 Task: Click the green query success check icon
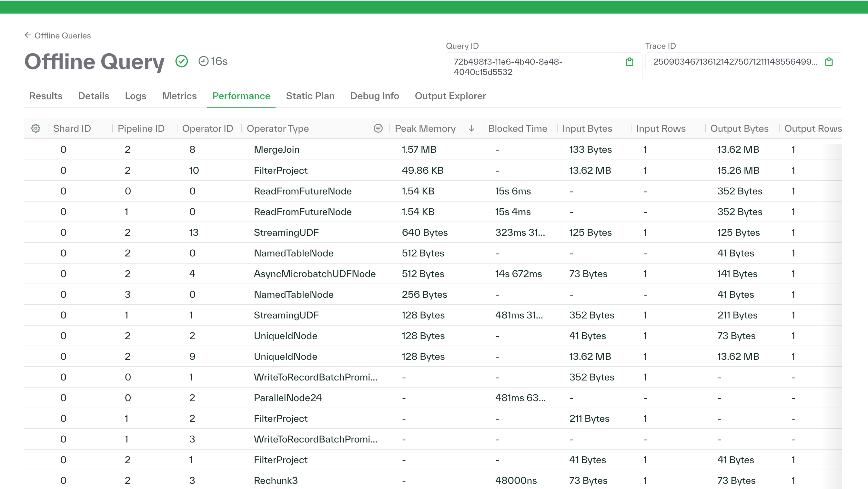coord(182,61)
